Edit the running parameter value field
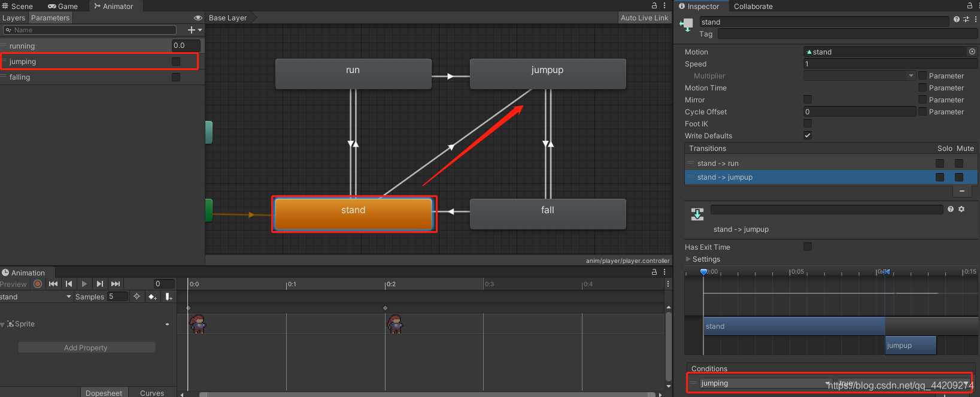The image size is (980, 397). point(186,46)
